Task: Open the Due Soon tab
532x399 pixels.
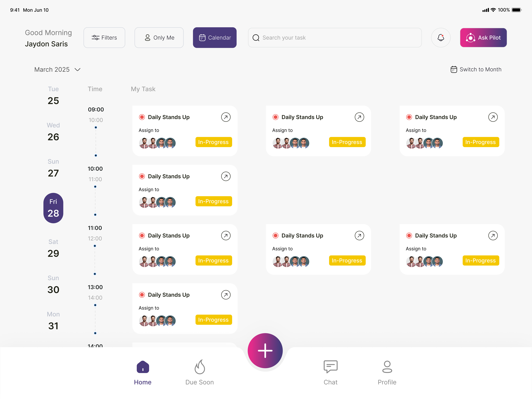Action: pyautogui.click(x=199, y=373)
